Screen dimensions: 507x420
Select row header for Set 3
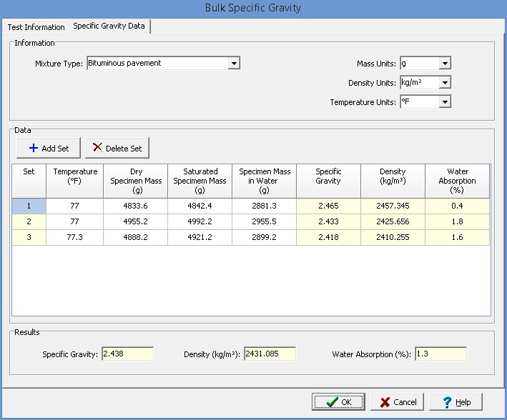click(x=29, y=237)
